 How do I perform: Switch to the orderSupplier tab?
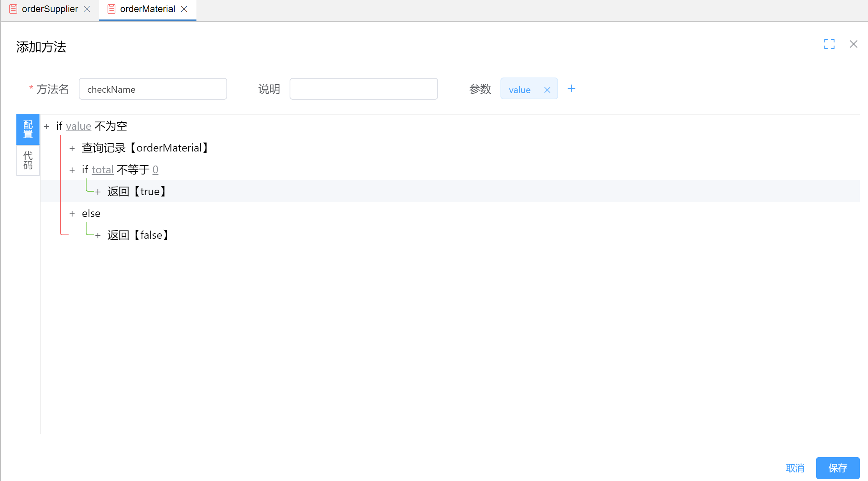(x=49, y=9)
